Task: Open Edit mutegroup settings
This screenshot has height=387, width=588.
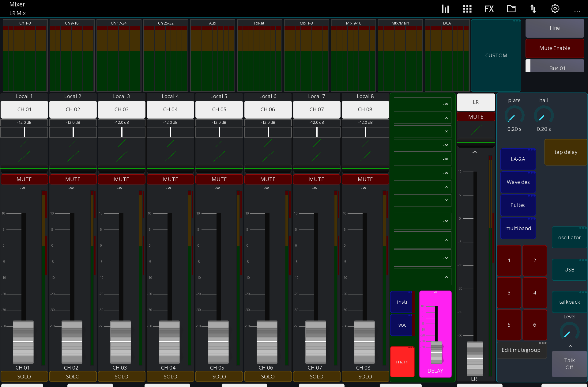Action: 521,350
